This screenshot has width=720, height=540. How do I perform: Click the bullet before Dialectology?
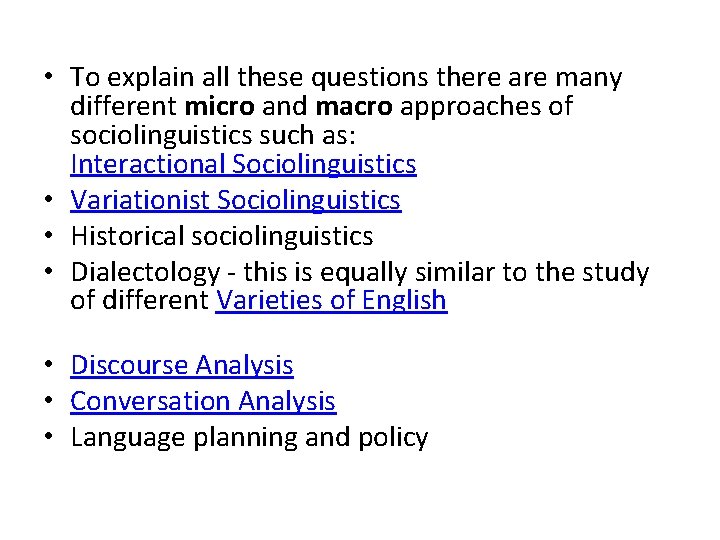(49, 271)
